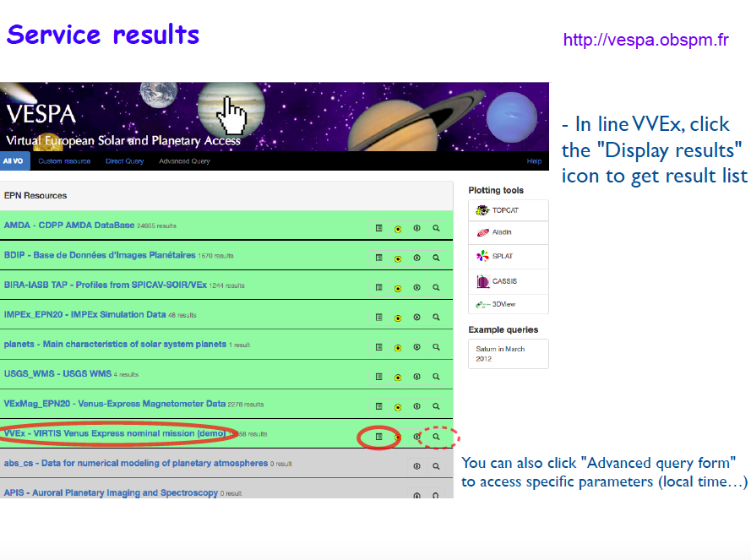Open AMDA - CDPP AMDA DataBase link
Screen dimensions: 751x560
pos(69,226)
